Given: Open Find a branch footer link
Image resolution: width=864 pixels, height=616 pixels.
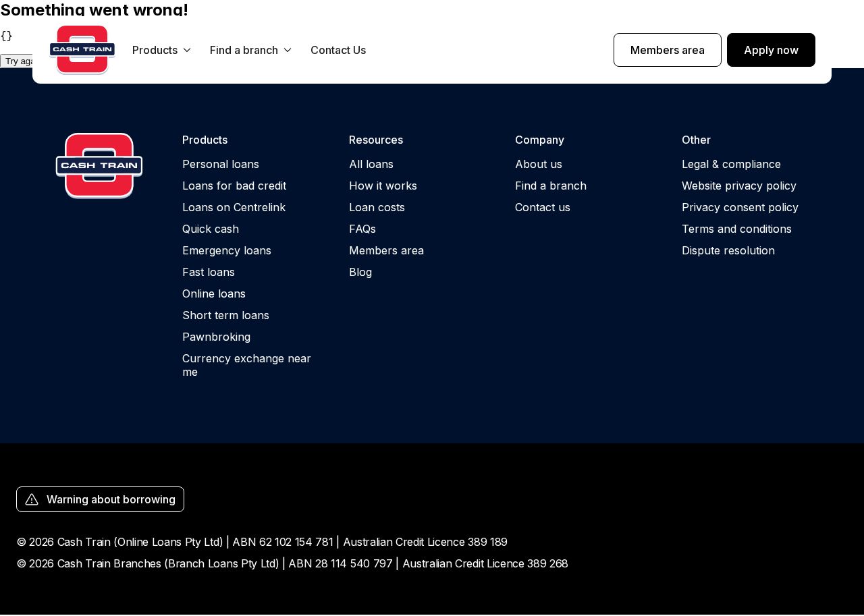Looking at the screenshot, I should (551, 186).
